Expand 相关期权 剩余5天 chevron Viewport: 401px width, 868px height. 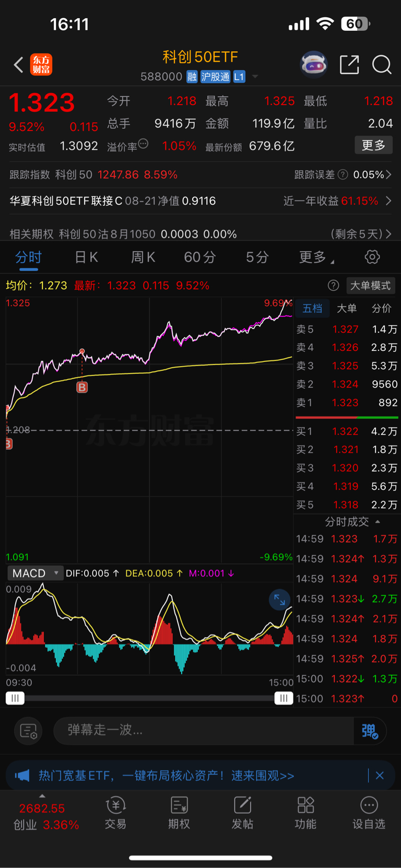[x=388, y=234]
